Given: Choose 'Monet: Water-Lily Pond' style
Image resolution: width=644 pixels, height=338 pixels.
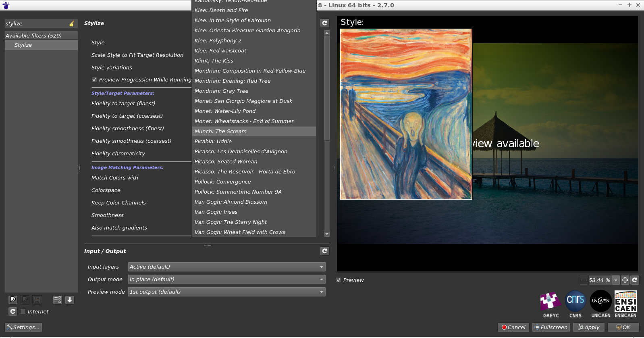Looking at the screenshot, I should [x=254, y=111].
